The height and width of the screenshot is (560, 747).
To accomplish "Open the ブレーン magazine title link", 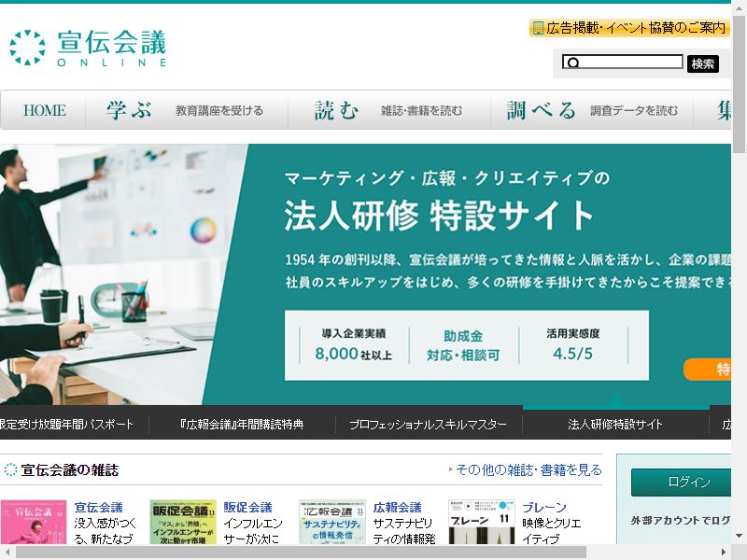I will tap(544, 507).
